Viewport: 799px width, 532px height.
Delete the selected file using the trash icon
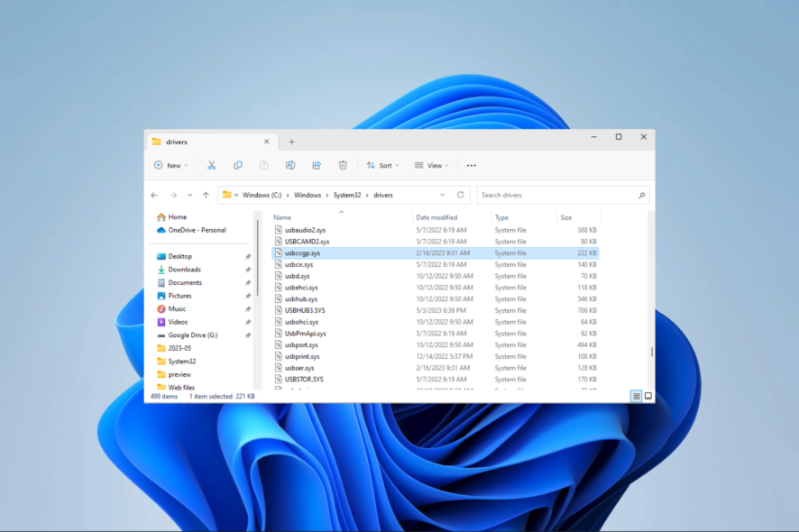(x=342, y=165)
